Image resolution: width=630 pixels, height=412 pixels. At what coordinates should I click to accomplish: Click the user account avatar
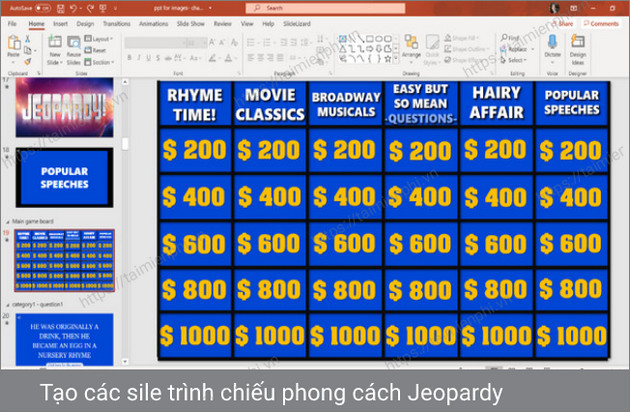tap(554, 8)
